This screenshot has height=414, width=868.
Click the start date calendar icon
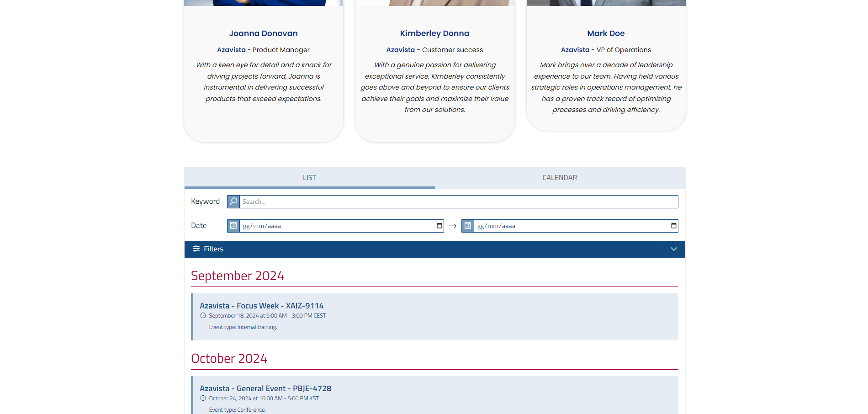233,226
